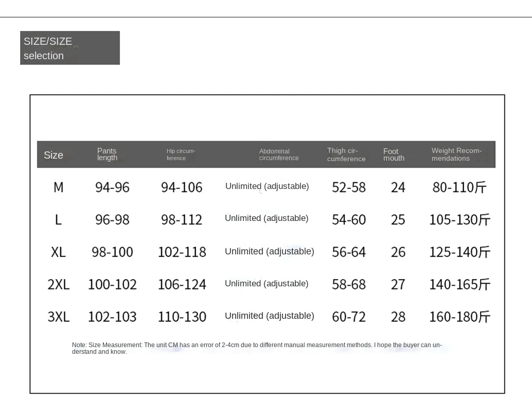The height and width of the screenshot is (412, 532).
Task: Click the 94-96 pants length value
Action: (112, 187)
